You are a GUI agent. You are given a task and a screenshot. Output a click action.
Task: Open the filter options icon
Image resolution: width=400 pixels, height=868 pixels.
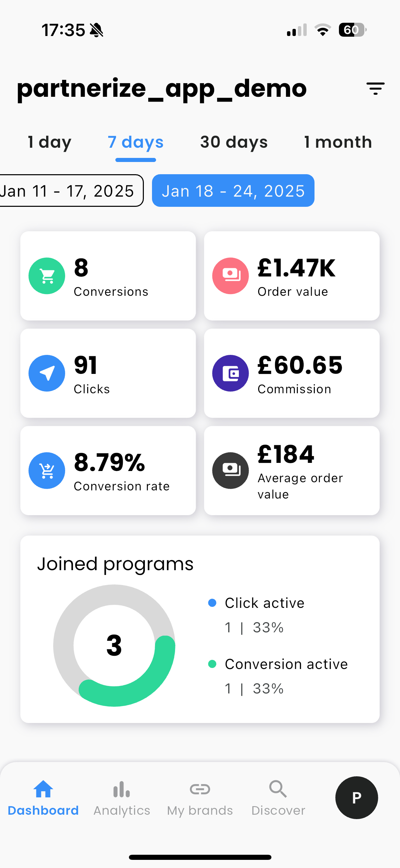point(375,89)
